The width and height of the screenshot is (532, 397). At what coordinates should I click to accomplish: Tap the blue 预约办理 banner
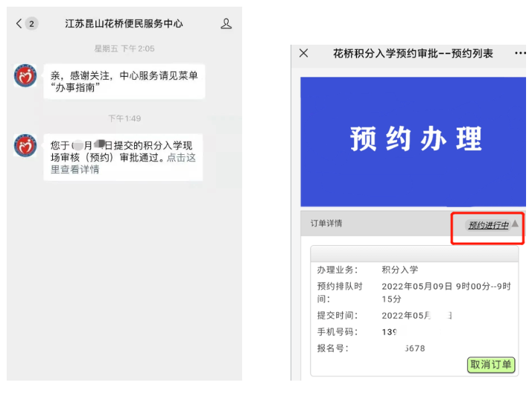(416, 140)
